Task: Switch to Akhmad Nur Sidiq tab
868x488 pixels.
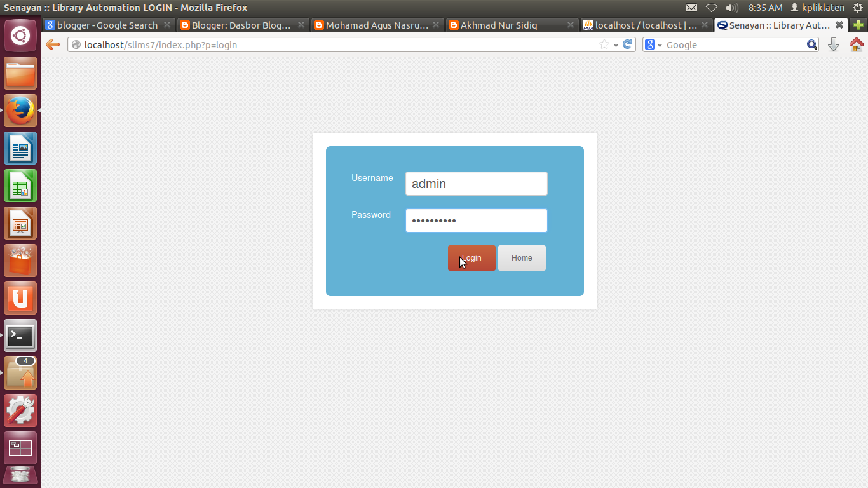Action: tap(512, 25)
